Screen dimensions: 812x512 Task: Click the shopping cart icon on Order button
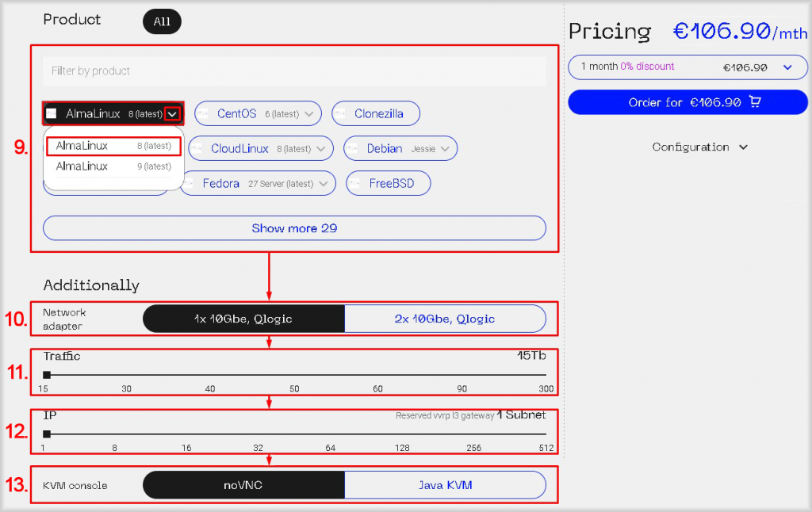(x=755, y=101)
